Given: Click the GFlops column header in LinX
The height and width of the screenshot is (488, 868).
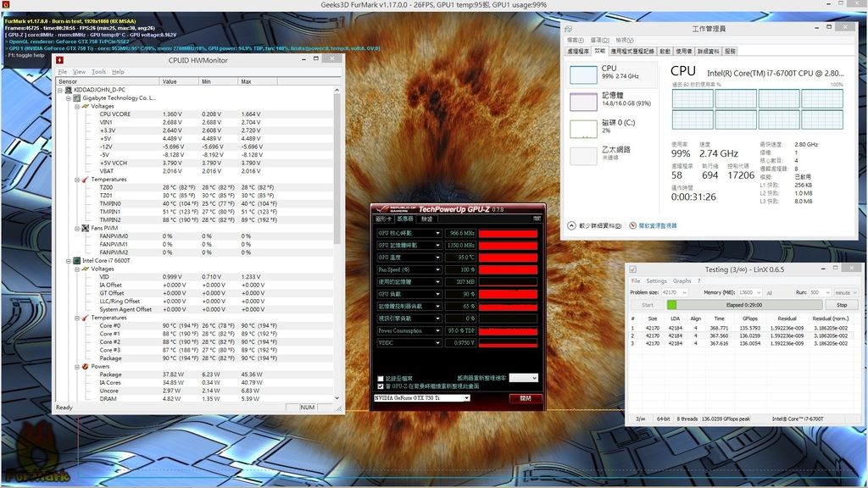Looking at the screenshot, I should click(750, 319).
